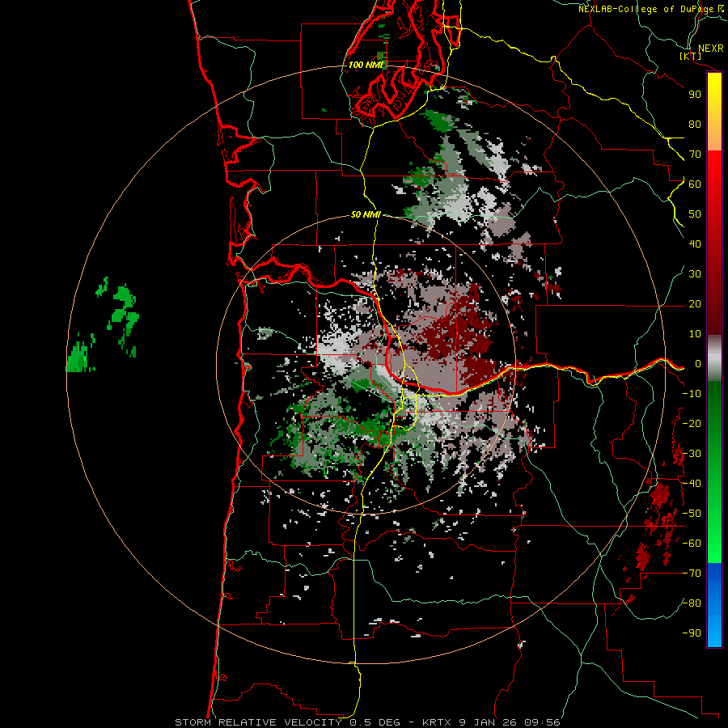The height and width of the screenshot is (728, 728).
Task: Click the [KT] units label
Action: pos(691,56)
